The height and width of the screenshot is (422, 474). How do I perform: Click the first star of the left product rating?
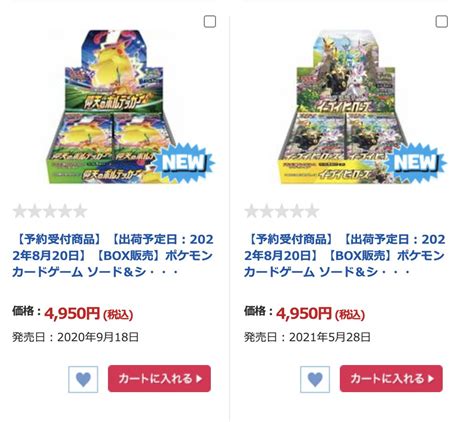pyautogui.click(x=20, y=211)
